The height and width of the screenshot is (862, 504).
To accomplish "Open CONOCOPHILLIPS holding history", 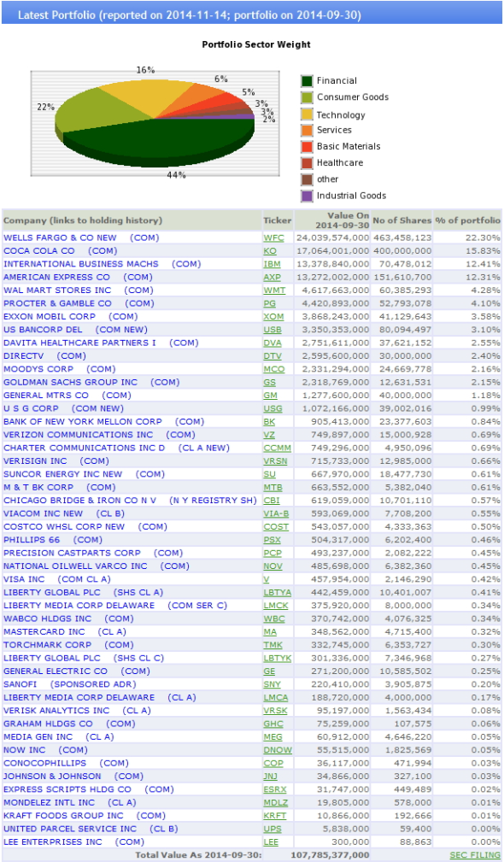I will click(x=66, y=763).
